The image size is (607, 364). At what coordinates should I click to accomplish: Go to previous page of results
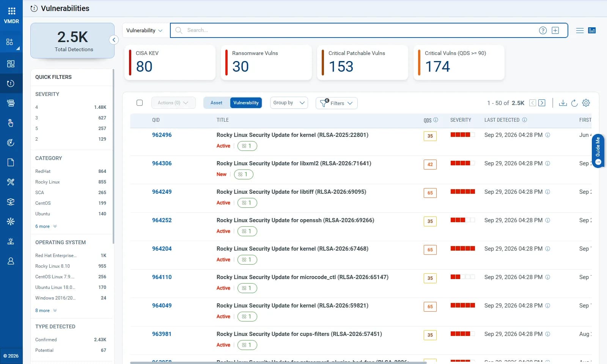pyautogui.click(x=533, y=103)
